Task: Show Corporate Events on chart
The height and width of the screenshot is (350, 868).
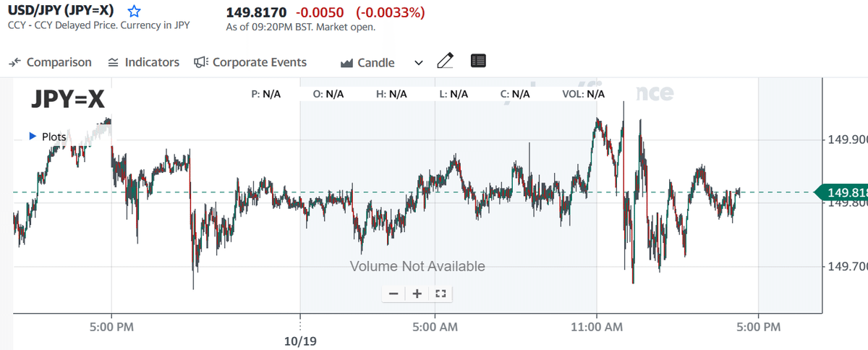Action: pyautogui.click(x=250, y=62)
